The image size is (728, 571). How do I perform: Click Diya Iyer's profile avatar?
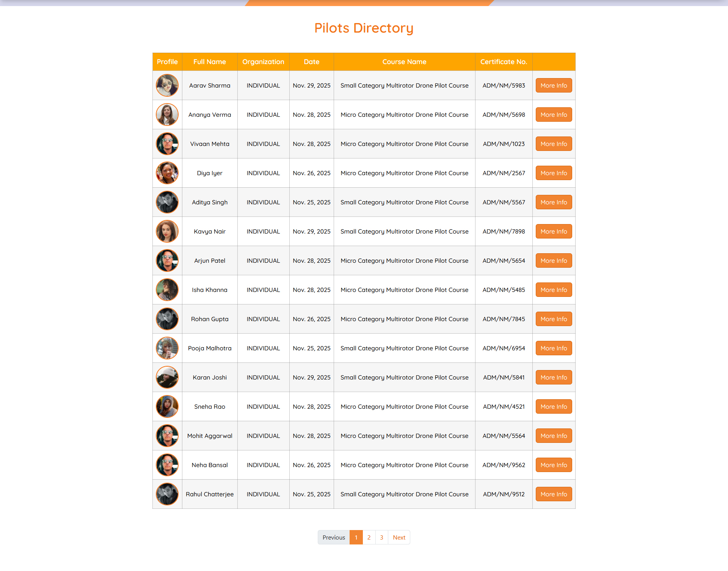coord(167,173)
